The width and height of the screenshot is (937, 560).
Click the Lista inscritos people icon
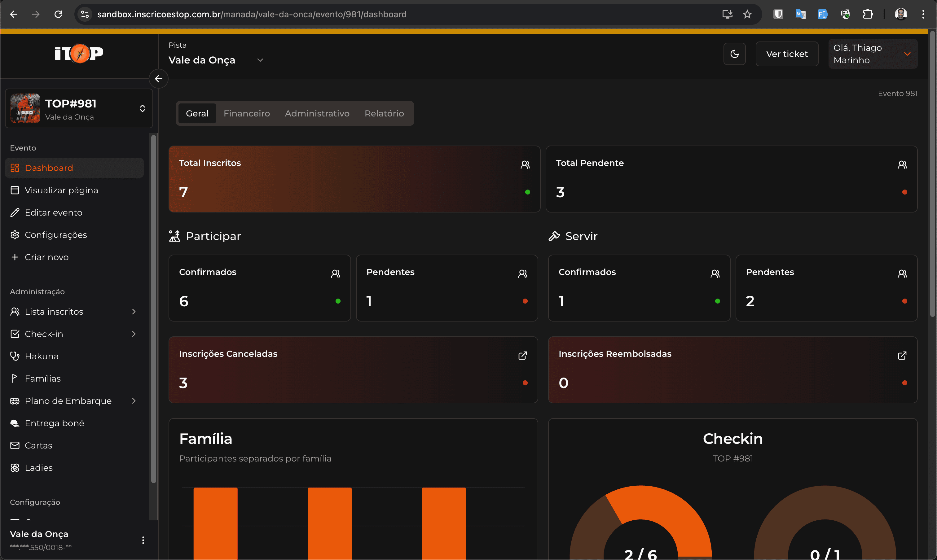coord(15,312)
